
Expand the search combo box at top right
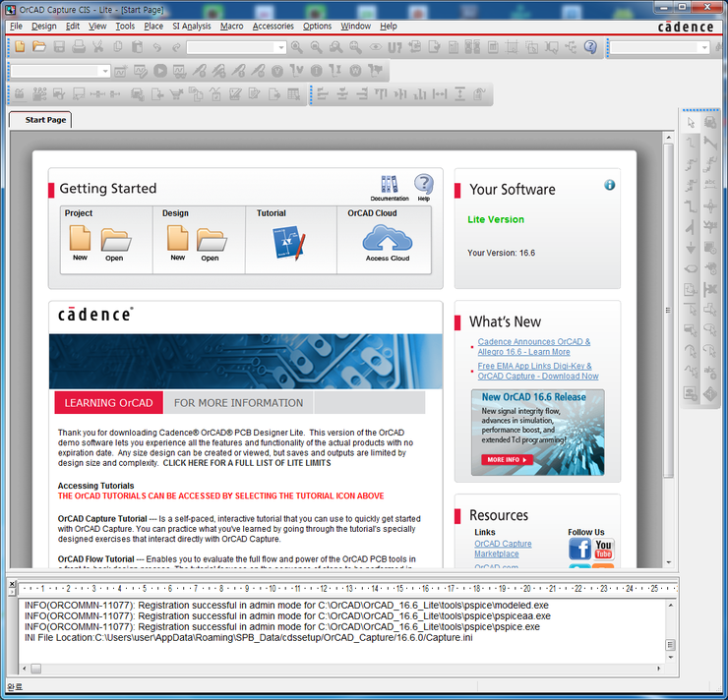tap(704, 47)
